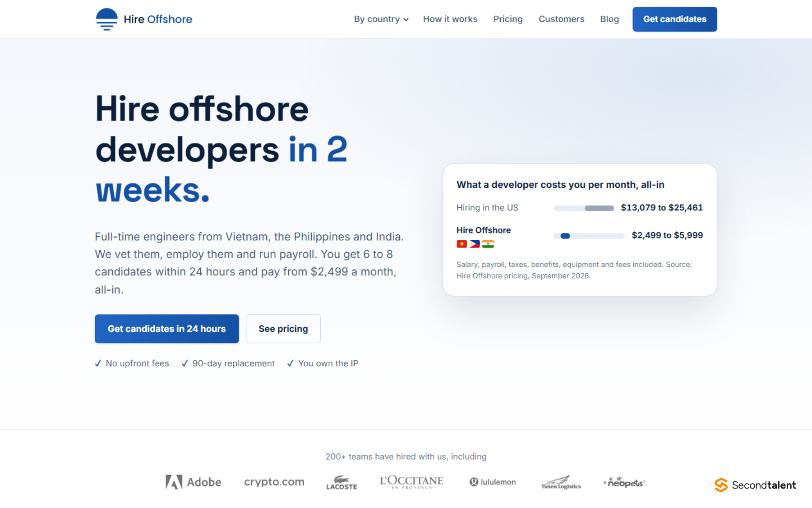Click the India flag icon

[488, 244]
